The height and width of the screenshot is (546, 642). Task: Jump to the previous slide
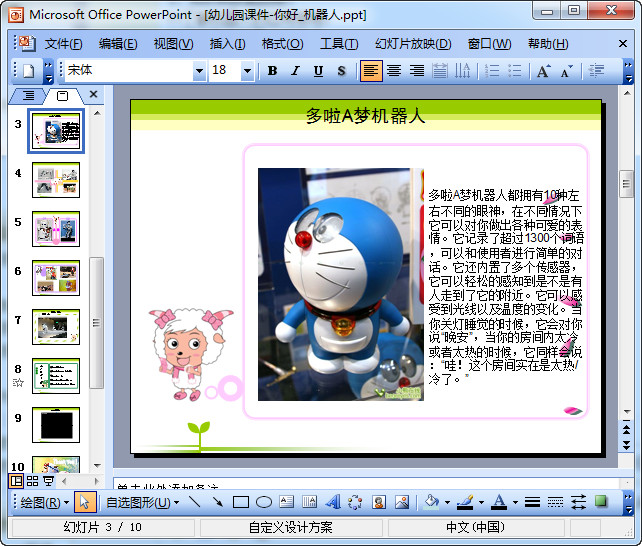coord(626,430)
